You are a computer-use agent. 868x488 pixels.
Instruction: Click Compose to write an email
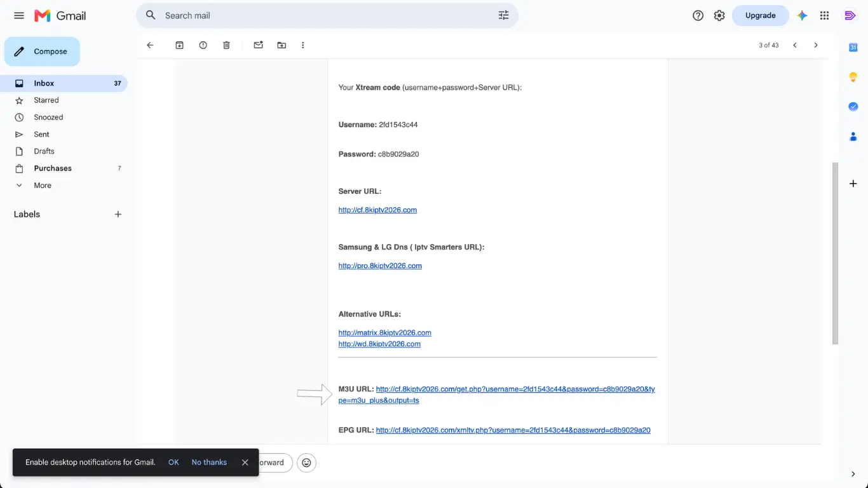point(42,51)
